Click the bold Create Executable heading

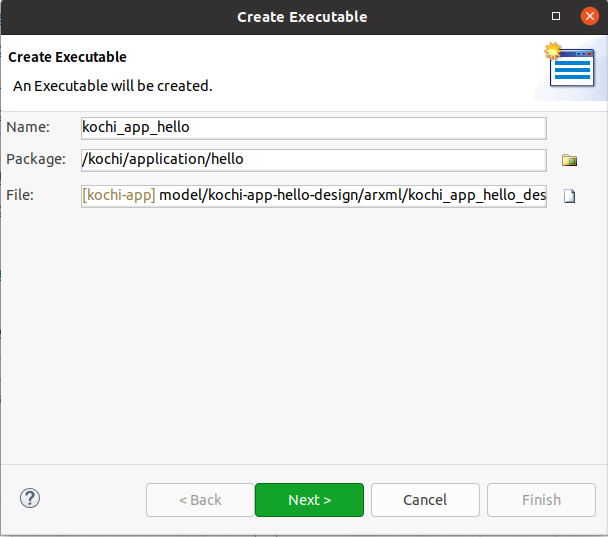tap(67, 57)
